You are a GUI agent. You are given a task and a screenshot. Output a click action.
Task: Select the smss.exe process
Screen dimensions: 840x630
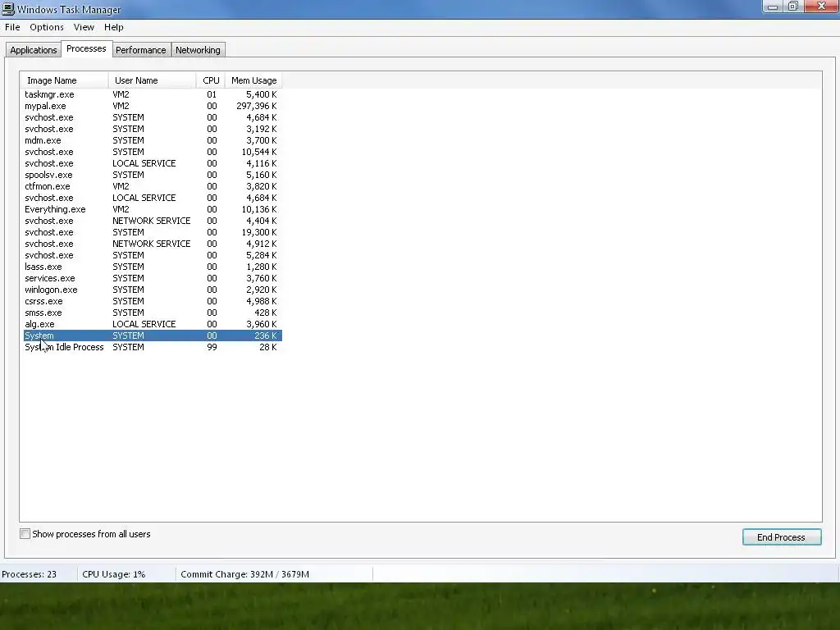[152, 313]
